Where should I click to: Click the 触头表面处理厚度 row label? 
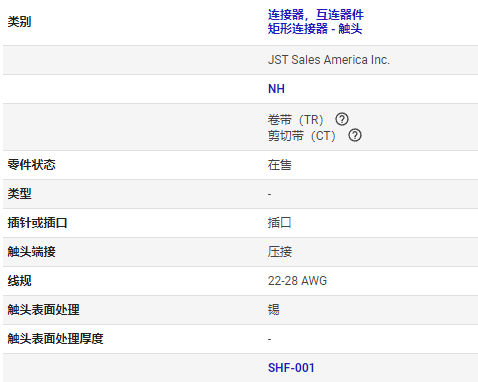56,339
